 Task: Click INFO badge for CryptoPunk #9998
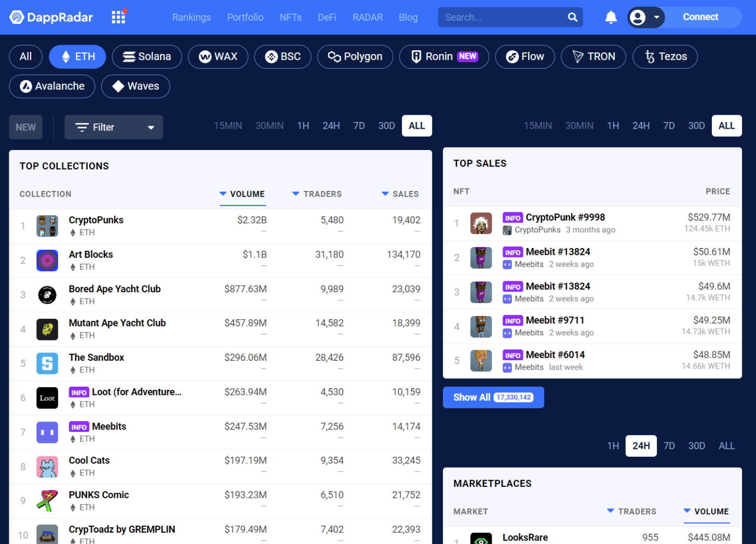pyautogui.click(x=512, y=218)
